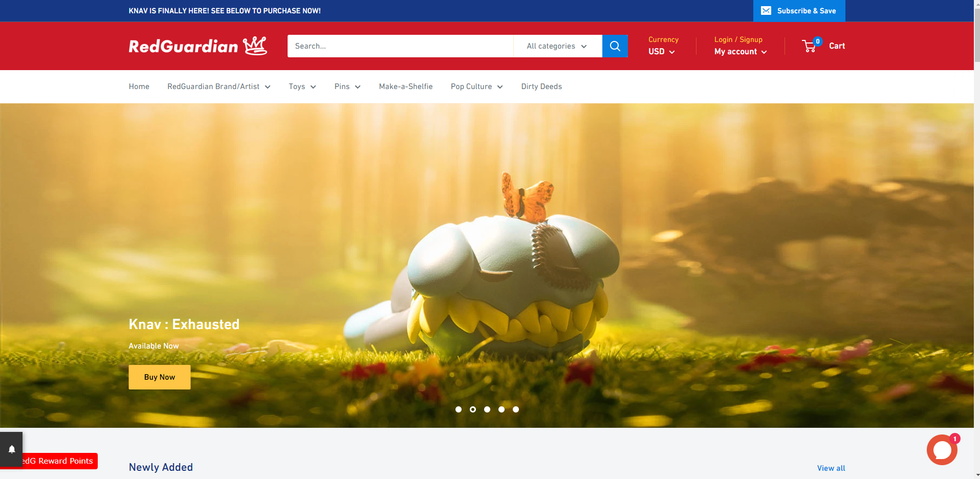Click into the Search input field

pos(400,46)
